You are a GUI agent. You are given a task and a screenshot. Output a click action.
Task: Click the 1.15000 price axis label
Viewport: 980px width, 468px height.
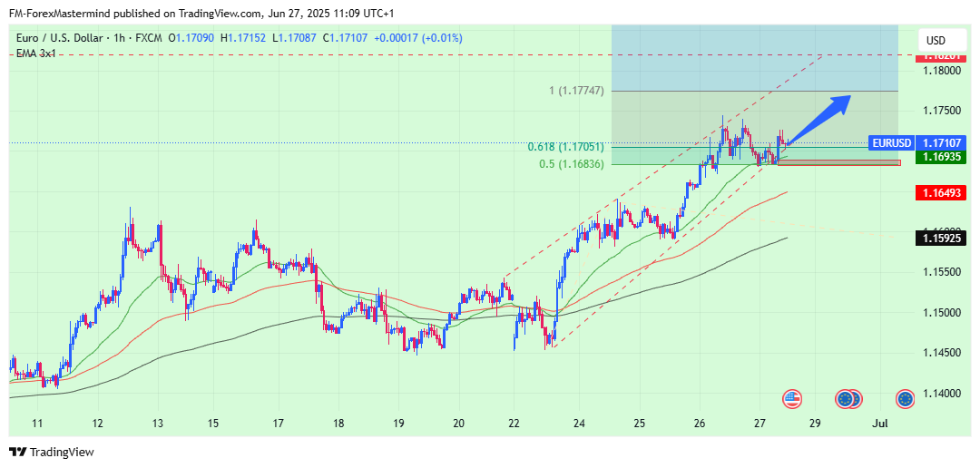pos(941,312)
